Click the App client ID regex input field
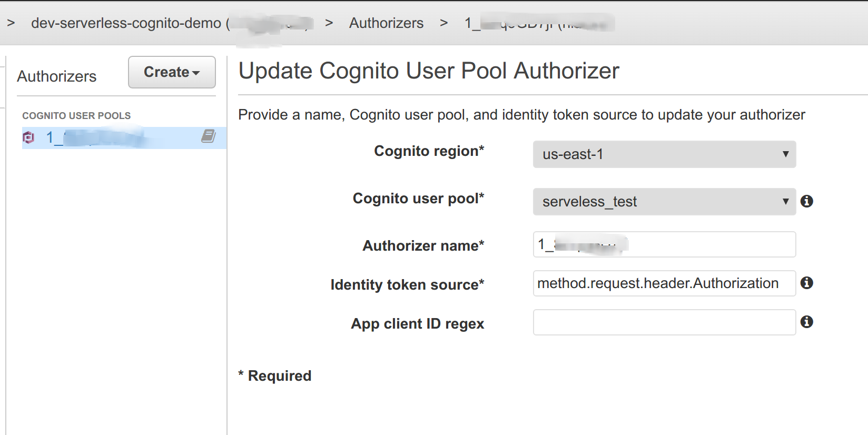 [x=664, y=322]
